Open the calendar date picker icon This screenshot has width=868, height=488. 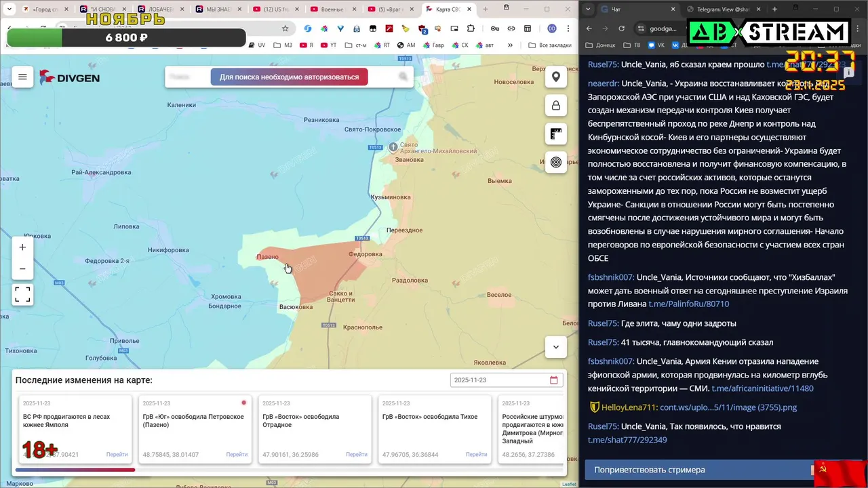point(554,380)
